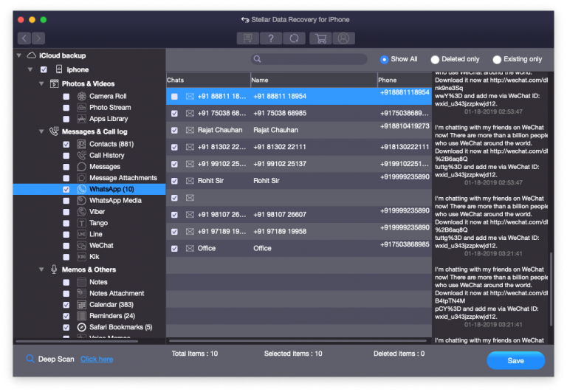The width and height of the screenshot is (567, 392).
Task: Uncheck the Rohit Sir chat checkbox
Action: point(174,181)
